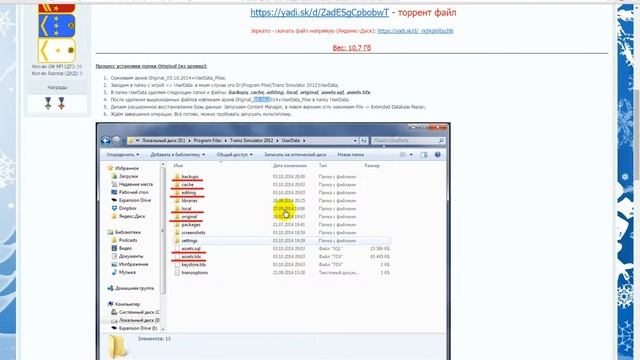
Task: Open the Упорядочить dropdown menu
Action: click(x=122, y=155)
